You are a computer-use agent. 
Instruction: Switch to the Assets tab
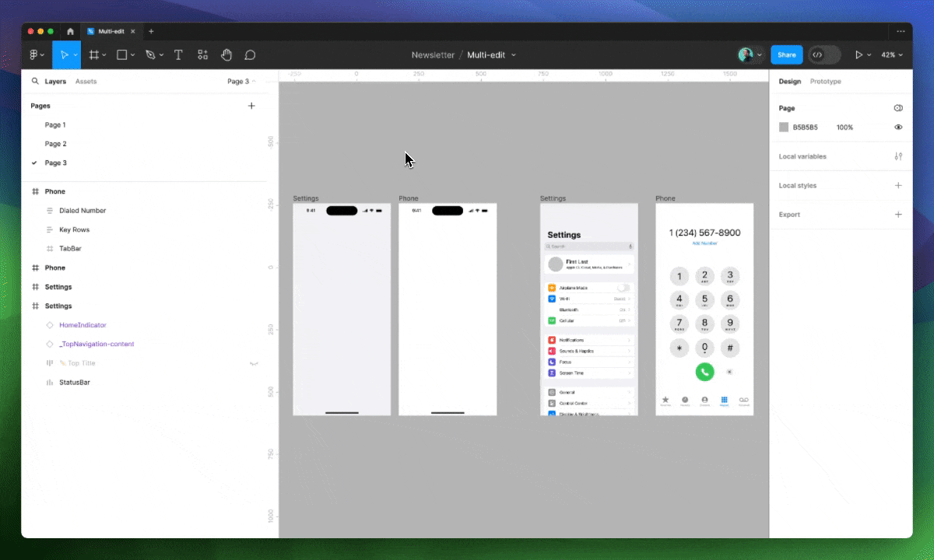click(86, 81)
